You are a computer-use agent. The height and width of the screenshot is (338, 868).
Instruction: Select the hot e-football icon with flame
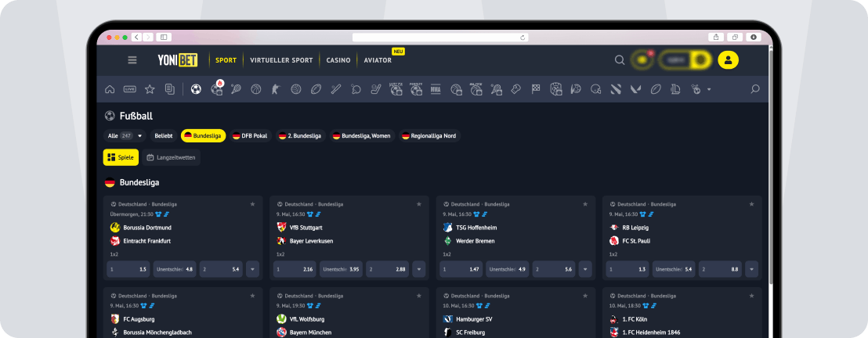point(217,88)
